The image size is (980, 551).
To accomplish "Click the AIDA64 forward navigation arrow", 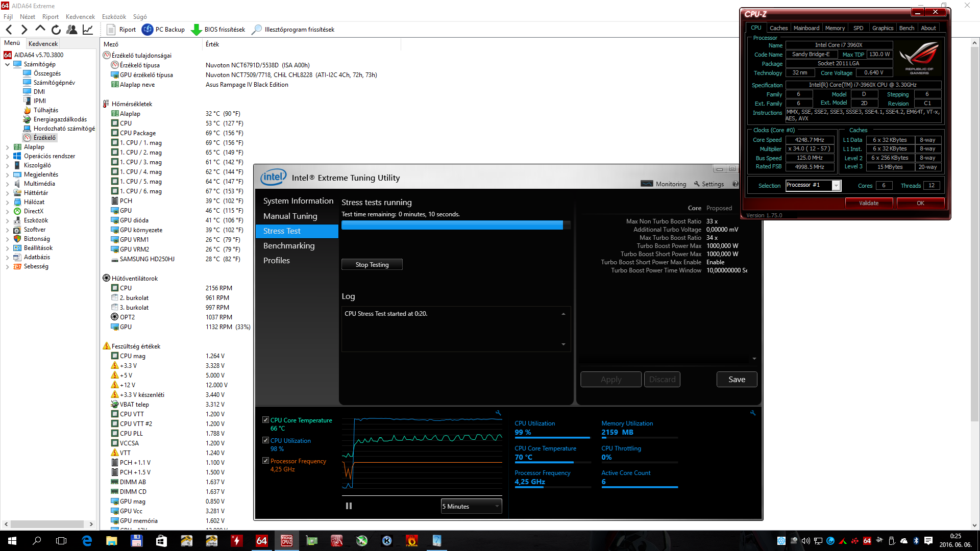I will click(24, 30).
